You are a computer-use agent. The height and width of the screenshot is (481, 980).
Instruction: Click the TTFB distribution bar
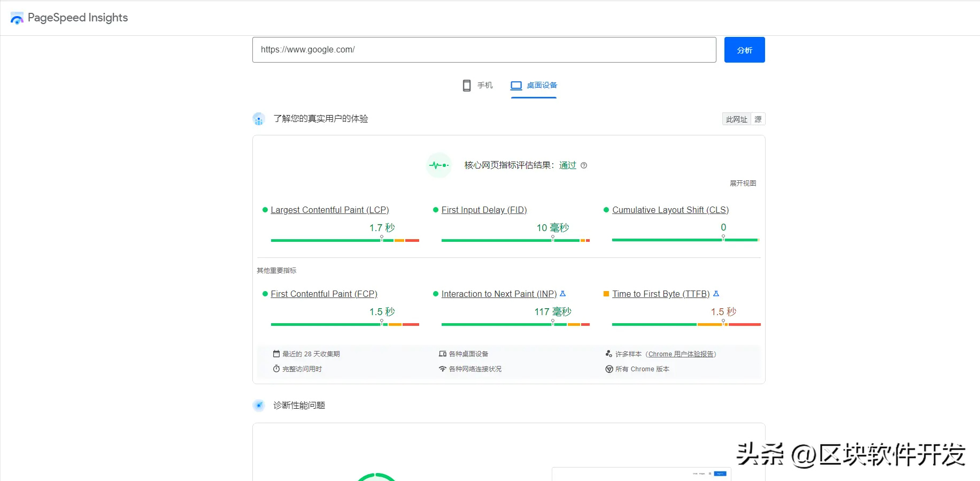(686, 324)
